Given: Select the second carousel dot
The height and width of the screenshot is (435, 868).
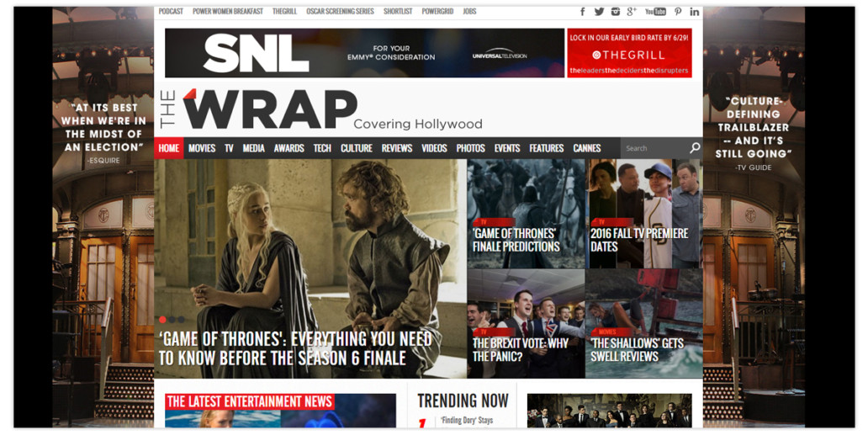Looking at the screenshot, I should (x=172, y=320).
